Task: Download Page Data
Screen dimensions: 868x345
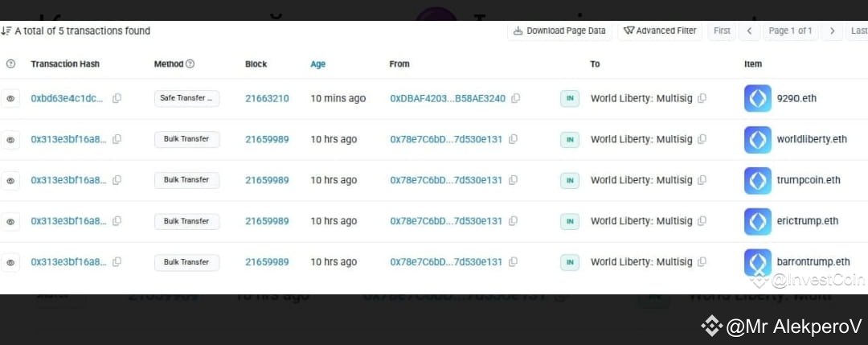Action: (559, 31)
